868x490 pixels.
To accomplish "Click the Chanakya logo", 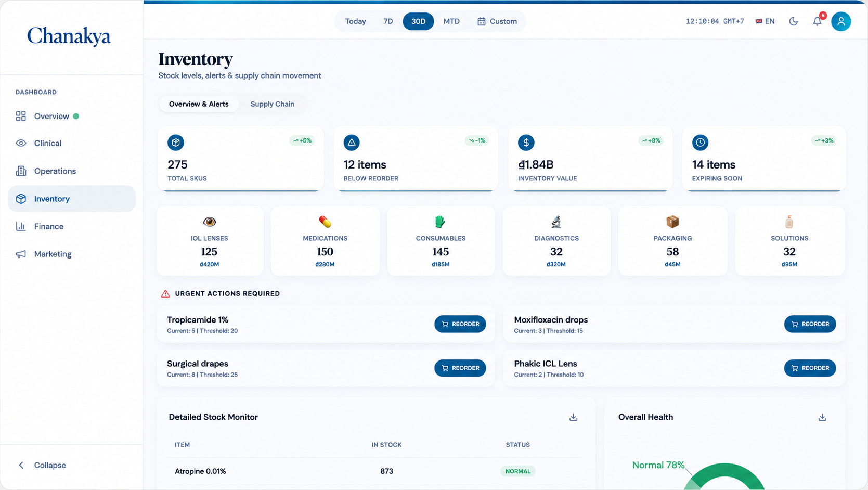I will tap(69, 36).
